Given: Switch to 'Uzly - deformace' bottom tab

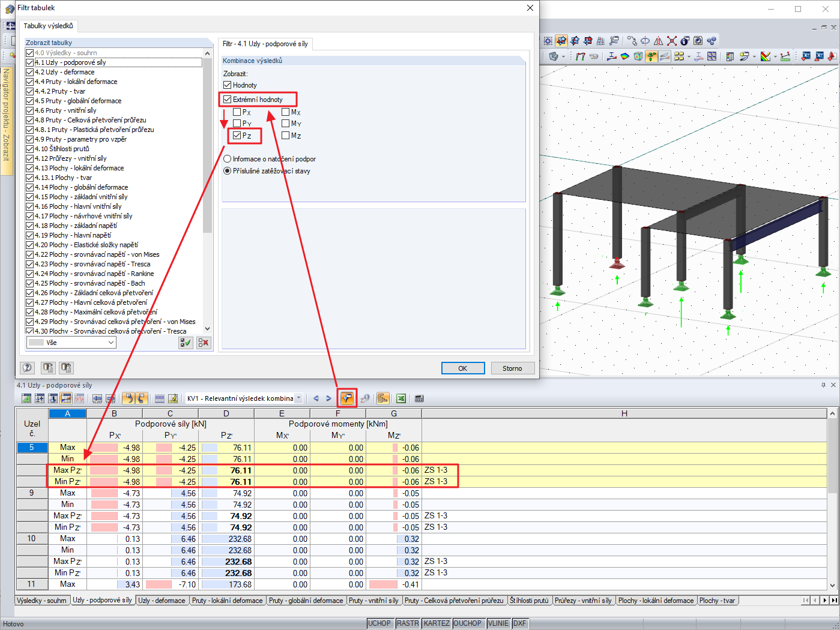Looking at the screenshot, I should pos(162,601).
